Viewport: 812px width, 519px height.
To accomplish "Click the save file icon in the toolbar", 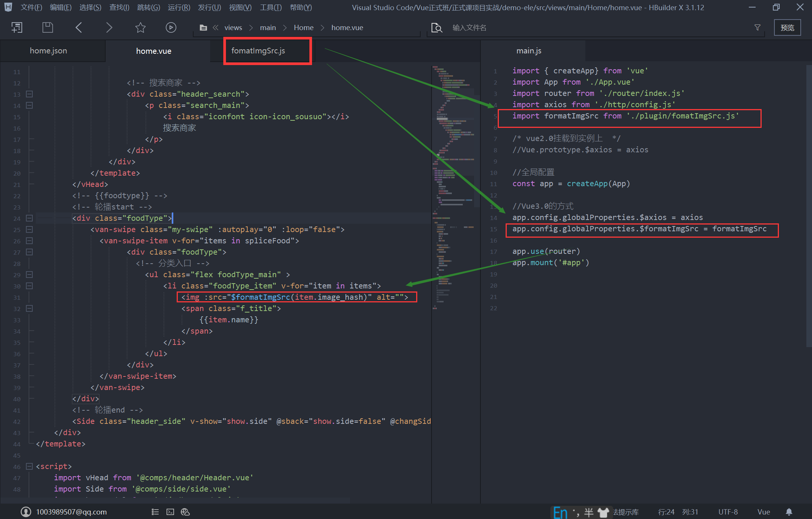I will [47, 27].
